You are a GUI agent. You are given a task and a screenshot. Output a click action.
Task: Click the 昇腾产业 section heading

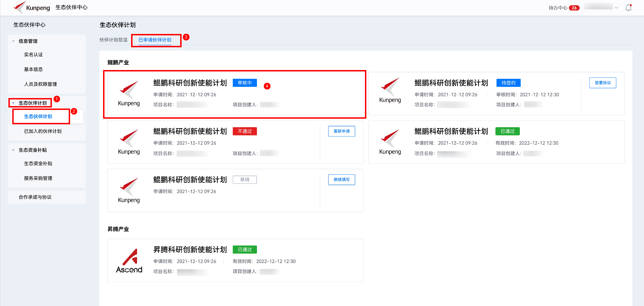[x=118, y=229]
